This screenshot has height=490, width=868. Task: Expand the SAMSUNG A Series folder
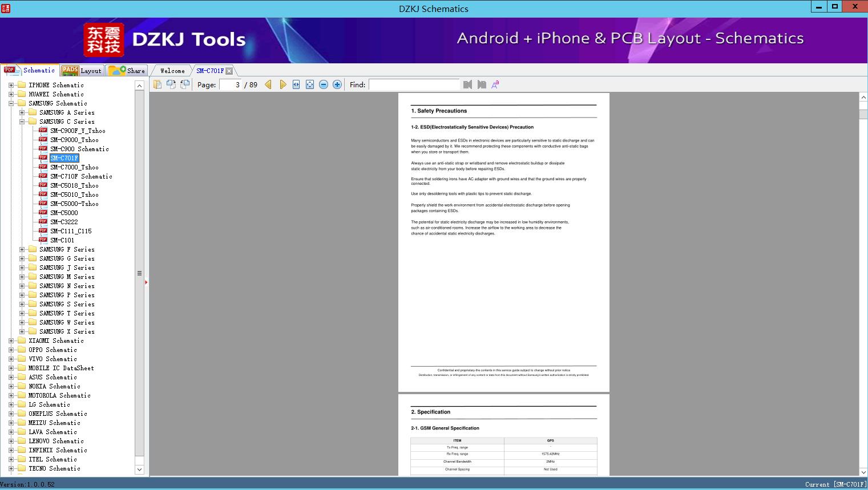(x=22, y=112)
